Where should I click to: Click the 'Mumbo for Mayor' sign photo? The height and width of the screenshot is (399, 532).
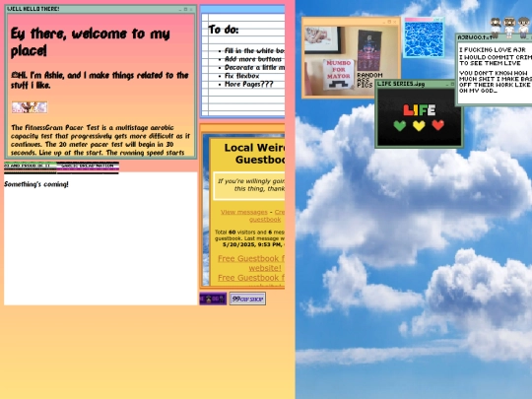(338, 74)
